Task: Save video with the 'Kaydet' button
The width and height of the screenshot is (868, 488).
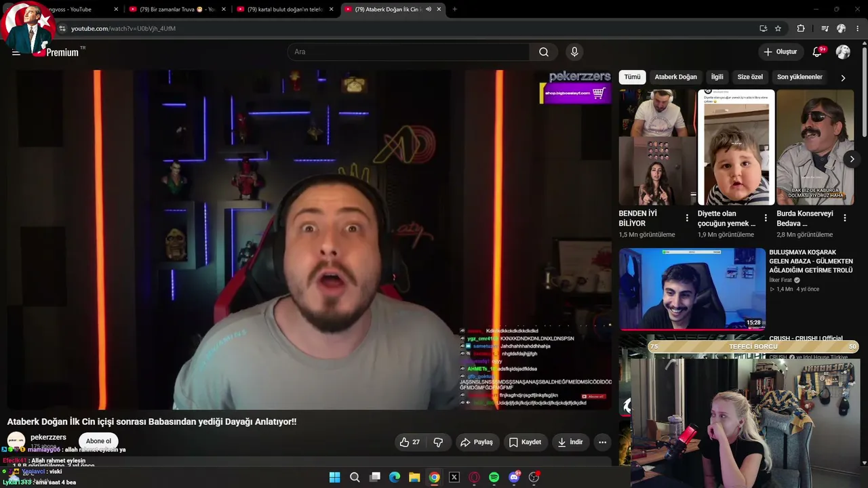Action: coord(525,442)
